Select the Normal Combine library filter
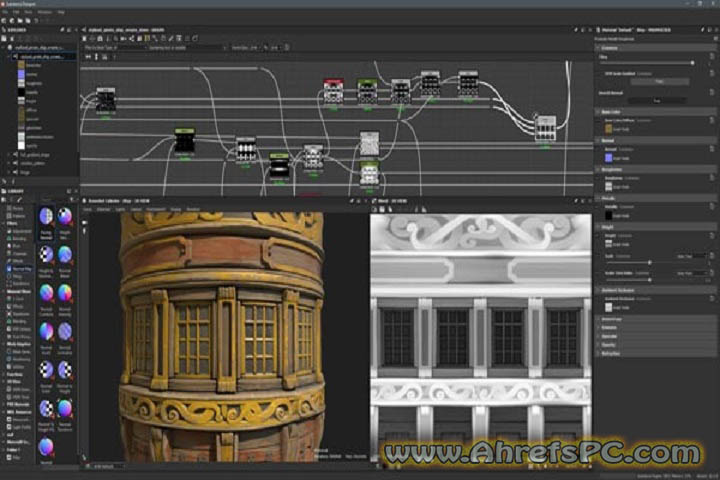 (x=46, y=300)
